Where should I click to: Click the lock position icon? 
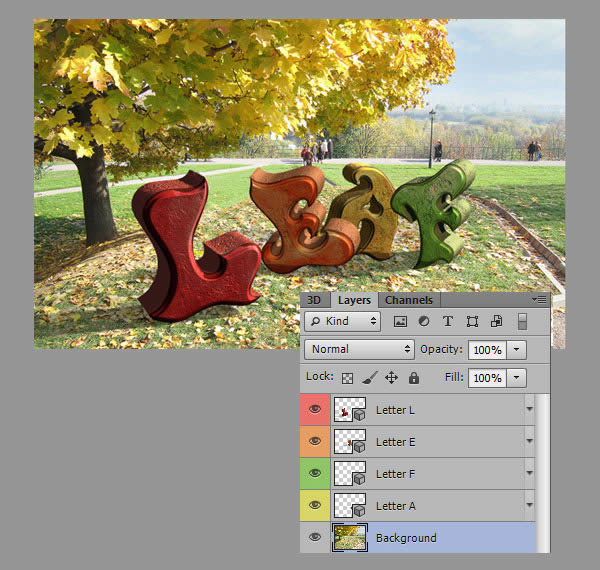391,378
